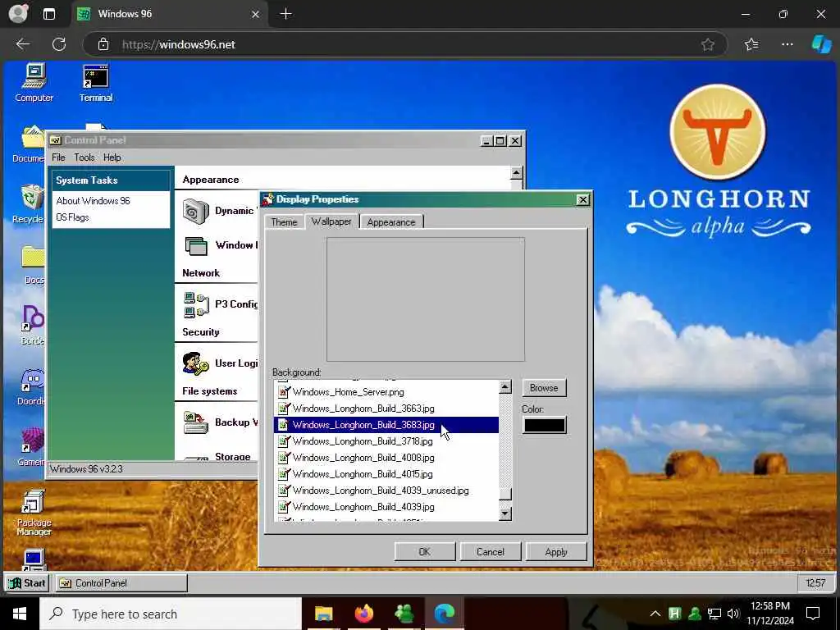
Task: Open the Tools menu in Control Panel
Action: pyautogui.click(x=84, y=157)
